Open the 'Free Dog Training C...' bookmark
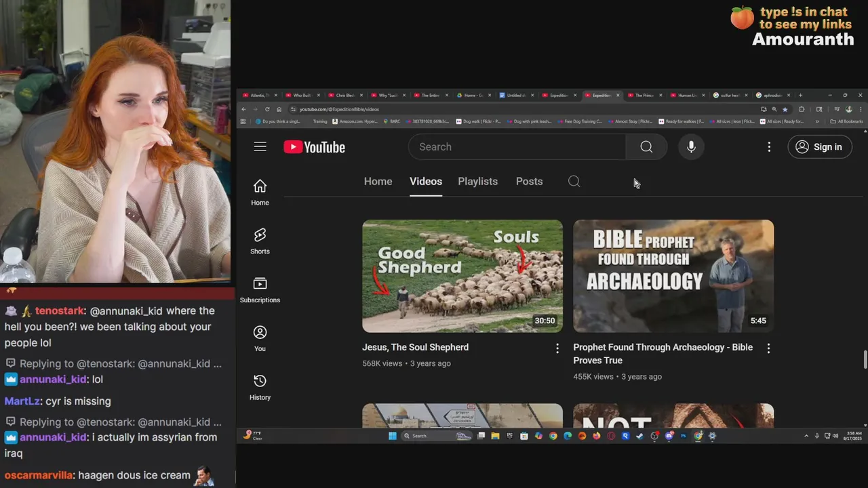The width and height of the screenshot is (868, 488). [580, 121]
